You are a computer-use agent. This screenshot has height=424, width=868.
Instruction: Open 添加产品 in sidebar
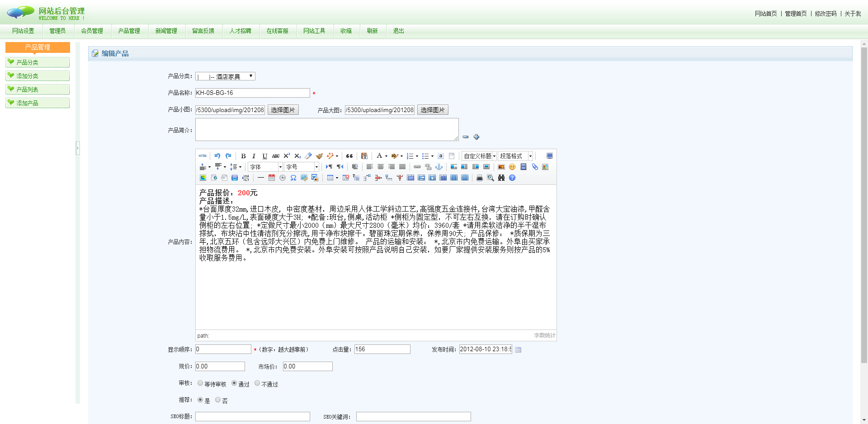click(x=38, y=103)
